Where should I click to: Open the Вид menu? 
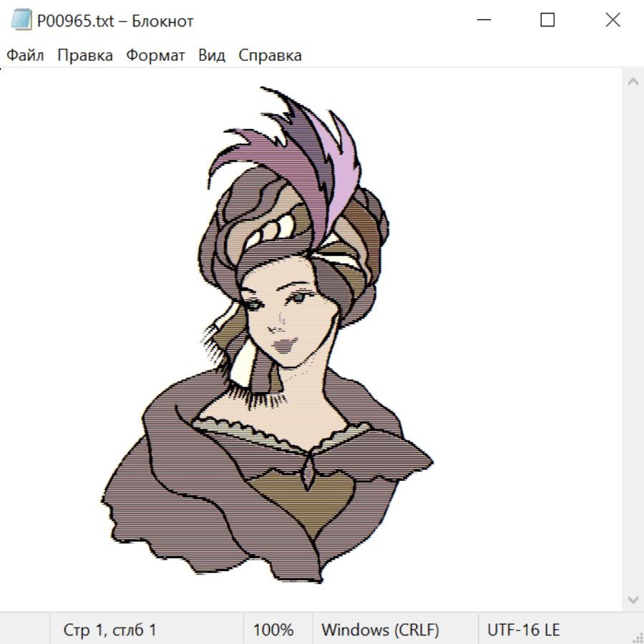click(x=212, y=56)
